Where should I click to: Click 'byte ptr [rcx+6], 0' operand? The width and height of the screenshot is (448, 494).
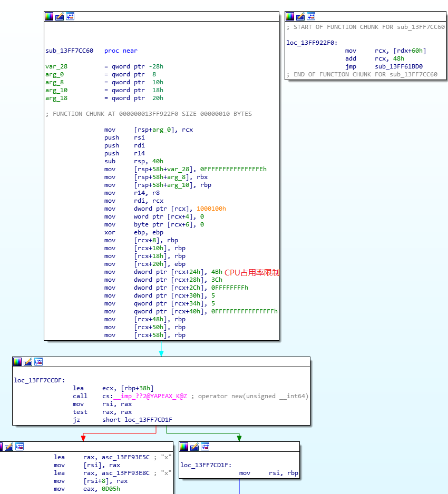tap(169, 224)
